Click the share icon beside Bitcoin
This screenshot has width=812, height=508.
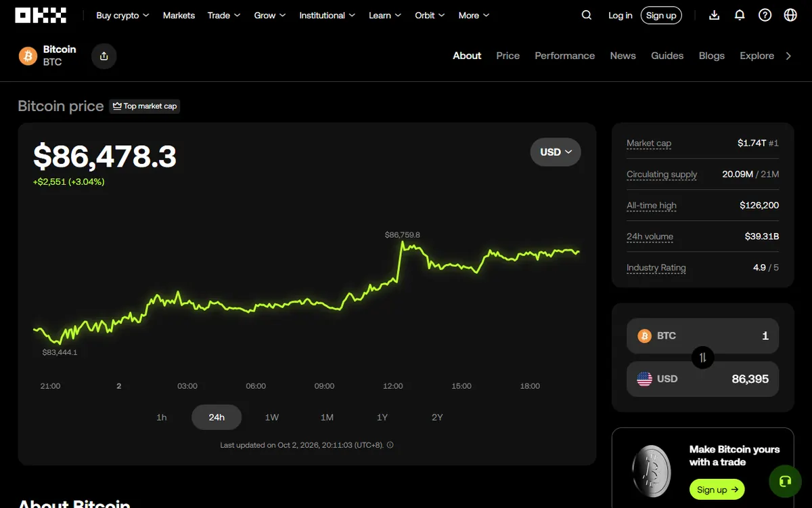tap(104, 56)
